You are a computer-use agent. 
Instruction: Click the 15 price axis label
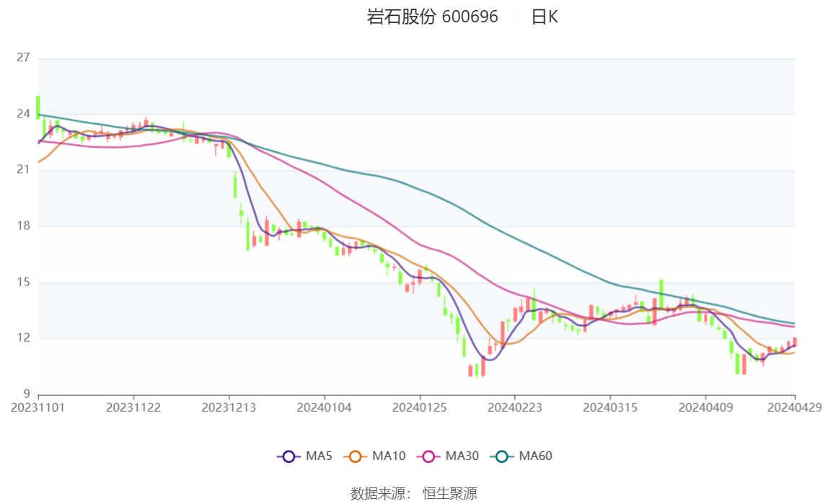(23, 282)
